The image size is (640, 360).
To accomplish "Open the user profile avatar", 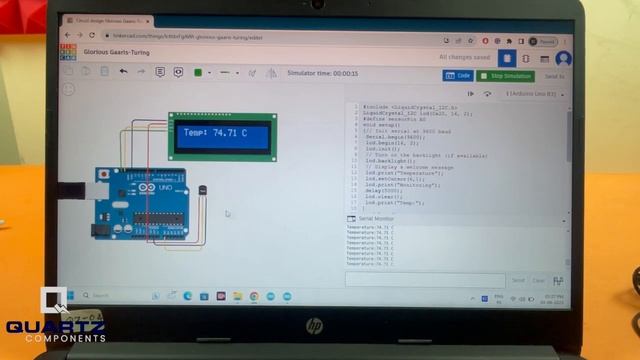I will click(x=563, y=59).
